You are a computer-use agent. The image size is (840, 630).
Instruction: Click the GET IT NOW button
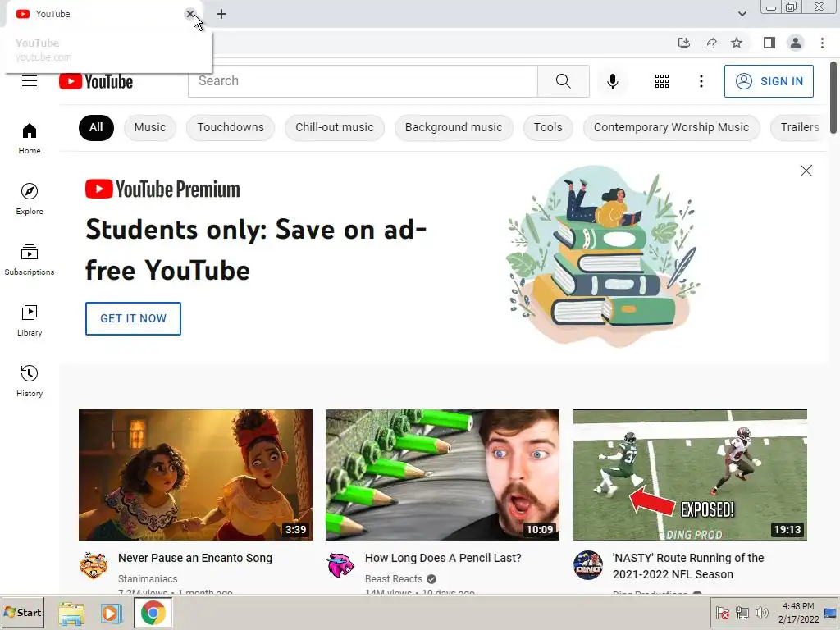[x=133, y=318]
